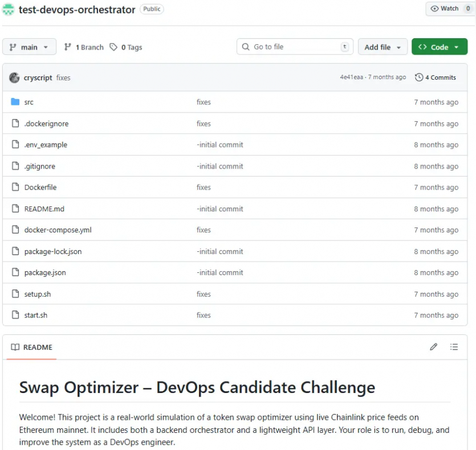The width and height of the screenshot is (476, 450).
Task: Open the README outline list icon
Action: pos(454,347)
